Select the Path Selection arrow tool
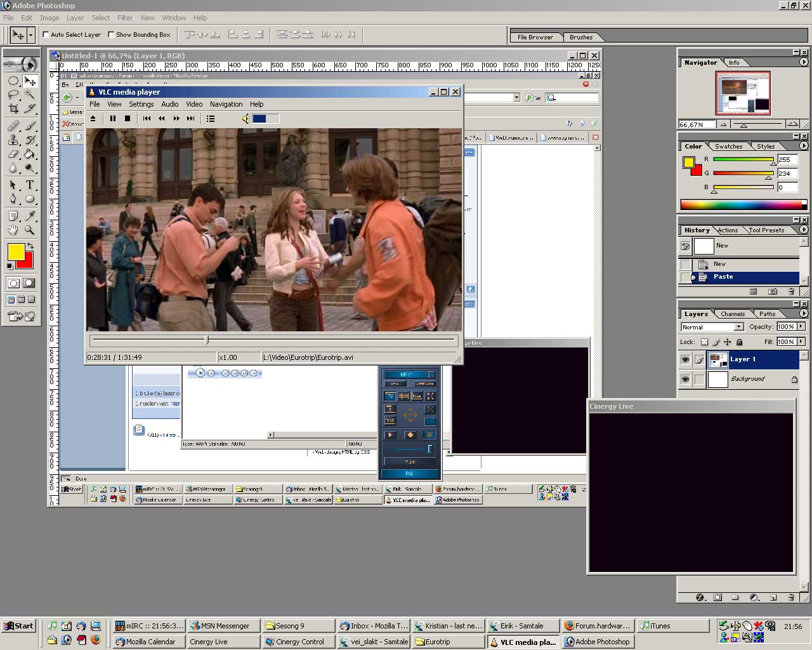This screenshot has height=650, width=812. click(13, 185)
